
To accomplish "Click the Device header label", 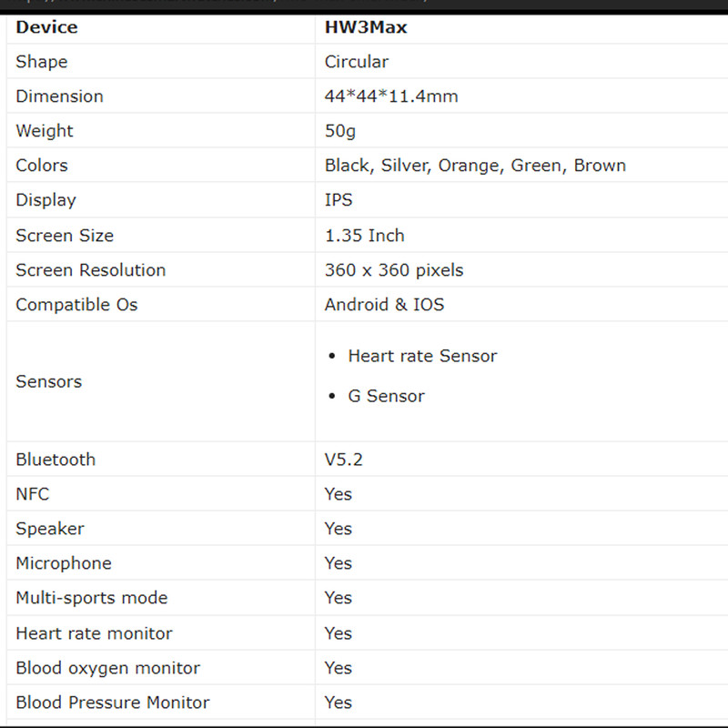I will coord(46,27).
